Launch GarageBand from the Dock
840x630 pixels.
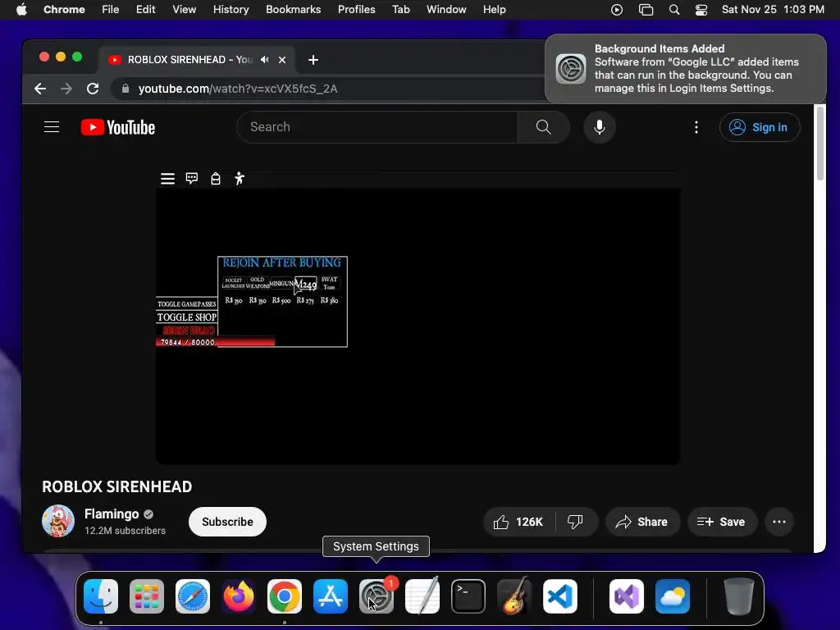pos(514,596)
